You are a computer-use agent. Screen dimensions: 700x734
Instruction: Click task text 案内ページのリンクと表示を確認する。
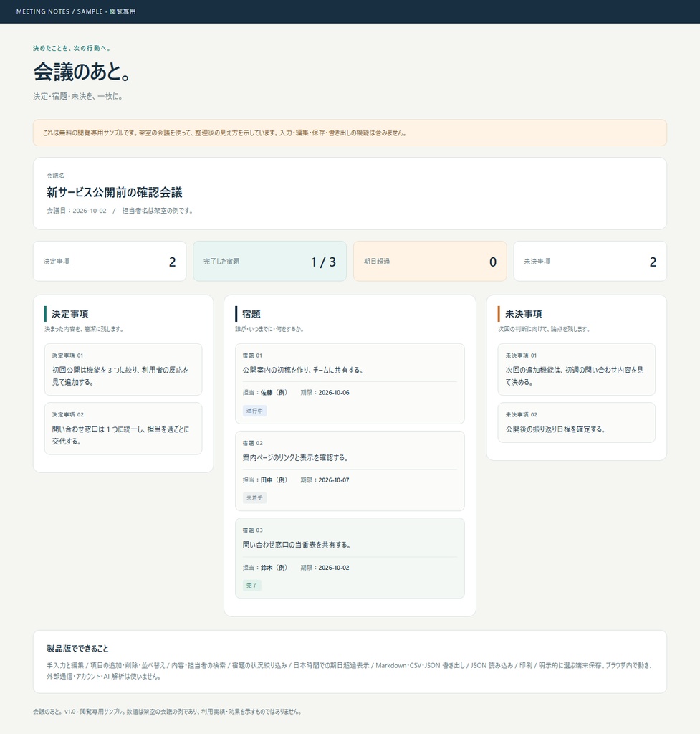[x=296, y=458]
